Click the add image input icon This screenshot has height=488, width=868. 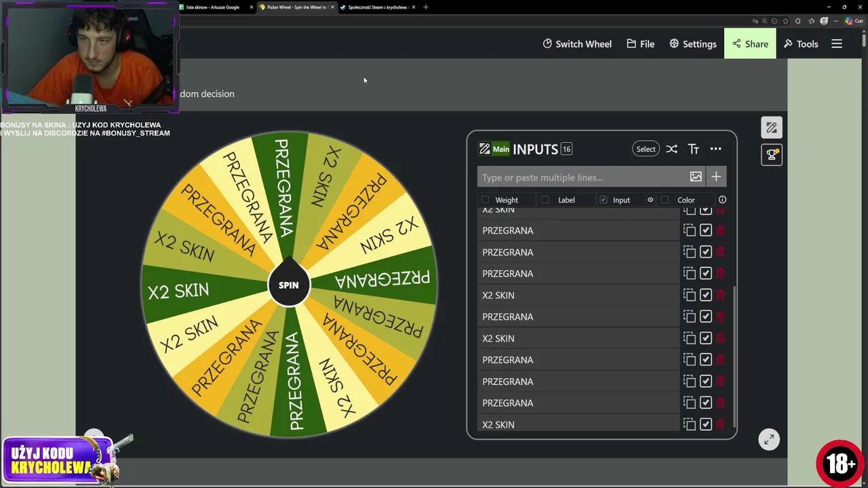click(696, 177)
